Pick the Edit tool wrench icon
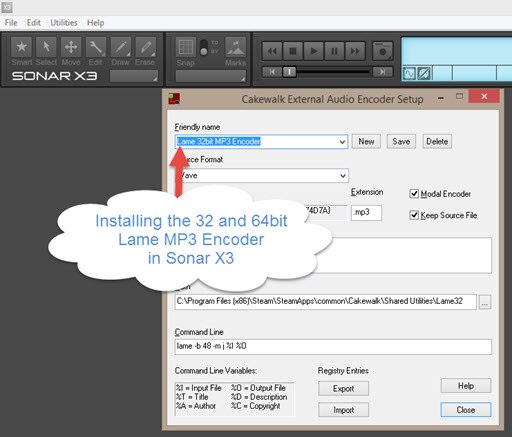The image size is (512, 437). click(96, 47)
